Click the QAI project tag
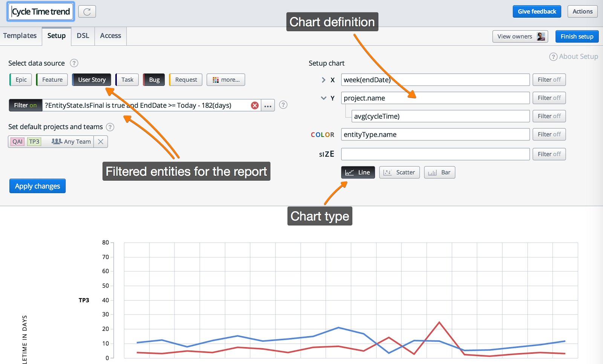The height and width of the screenshot is (364, 603). (x=17, y=142)
